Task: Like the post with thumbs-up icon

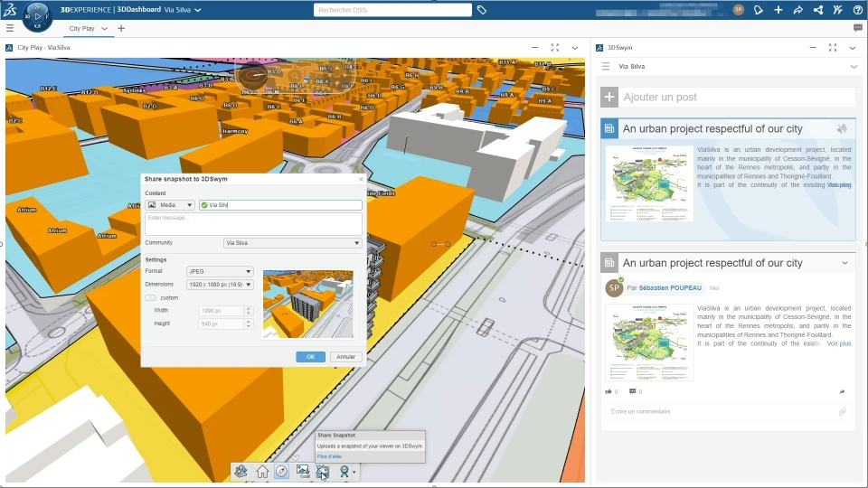Action: click(x=609, y=391)
